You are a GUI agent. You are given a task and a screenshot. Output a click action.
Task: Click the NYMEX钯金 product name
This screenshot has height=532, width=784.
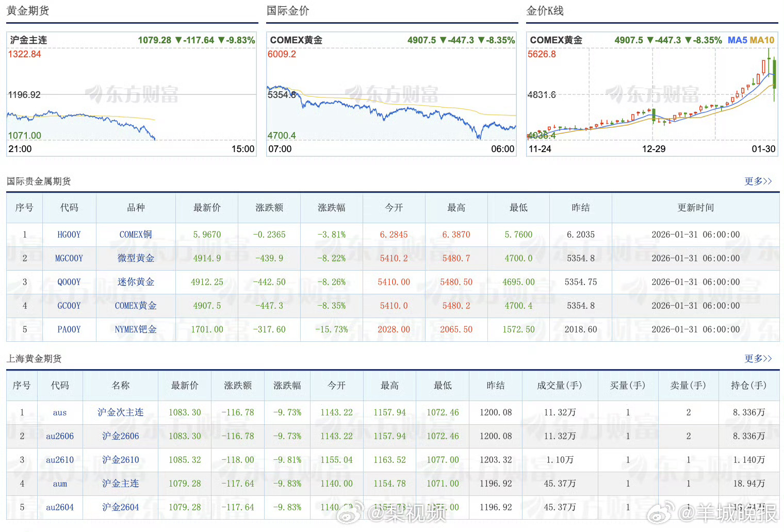click(135, 329)
